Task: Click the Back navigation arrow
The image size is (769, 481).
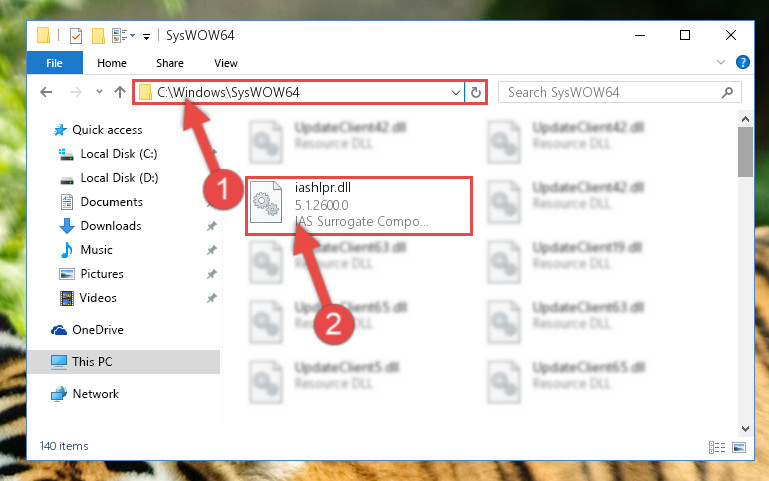Action: point(46,92)
